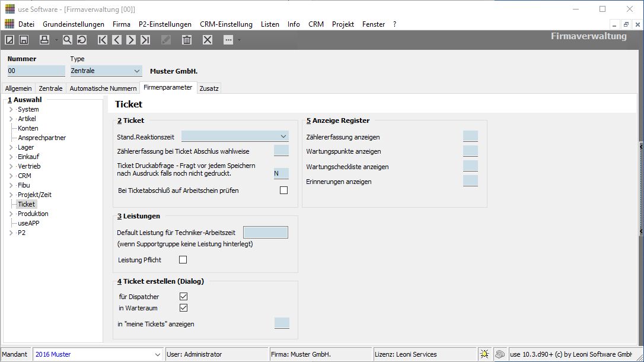This screenshot has height=362, width=644.
Task: Click the refresh icon in toolbar
Action: [81, 40]
